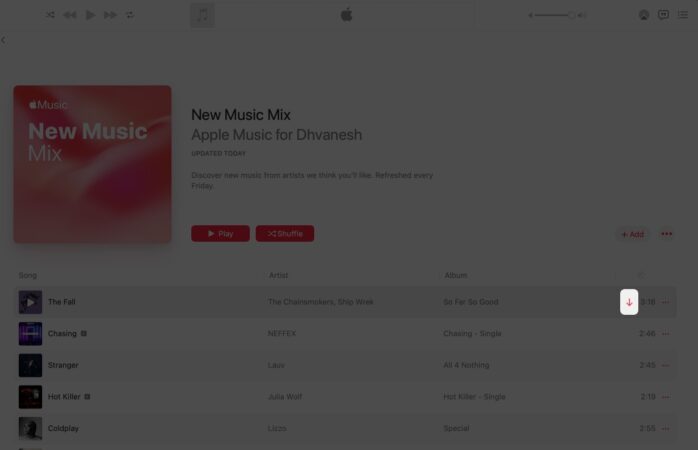The image size is (698, 450).
Task: Select the song title Coldplay
Action: (x=63, y=428)
